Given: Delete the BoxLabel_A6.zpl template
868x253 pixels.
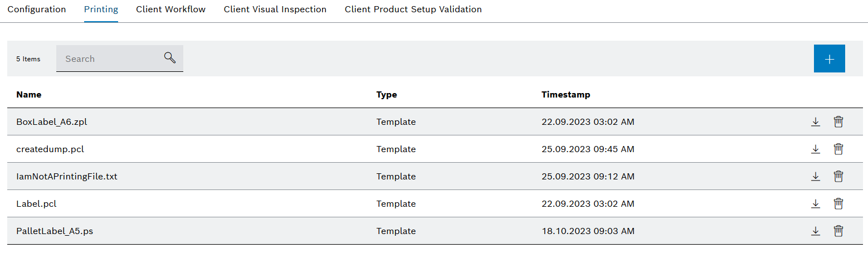Looking at the screenshot, I should coord(838,122).
